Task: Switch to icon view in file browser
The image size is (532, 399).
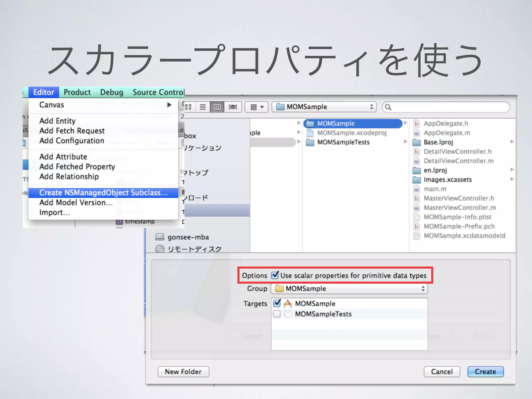Action: tap(188, 107)
